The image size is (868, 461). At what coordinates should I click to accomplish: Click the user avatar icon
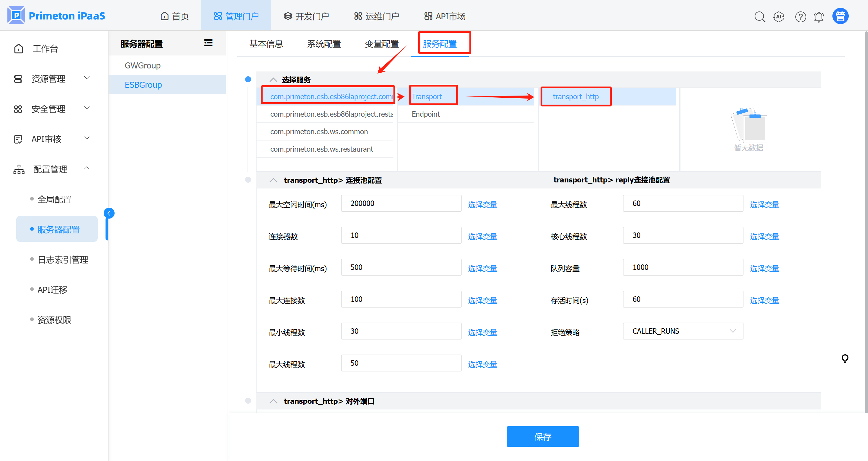tap(840, 16)
